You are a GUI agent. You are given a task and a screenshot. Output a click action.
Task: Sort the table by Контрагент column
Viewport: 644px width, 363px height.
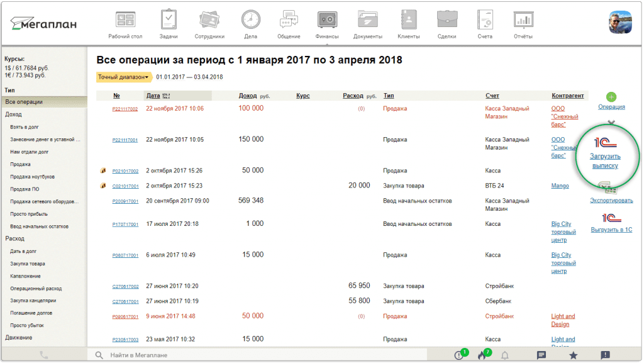coord(568,96)
